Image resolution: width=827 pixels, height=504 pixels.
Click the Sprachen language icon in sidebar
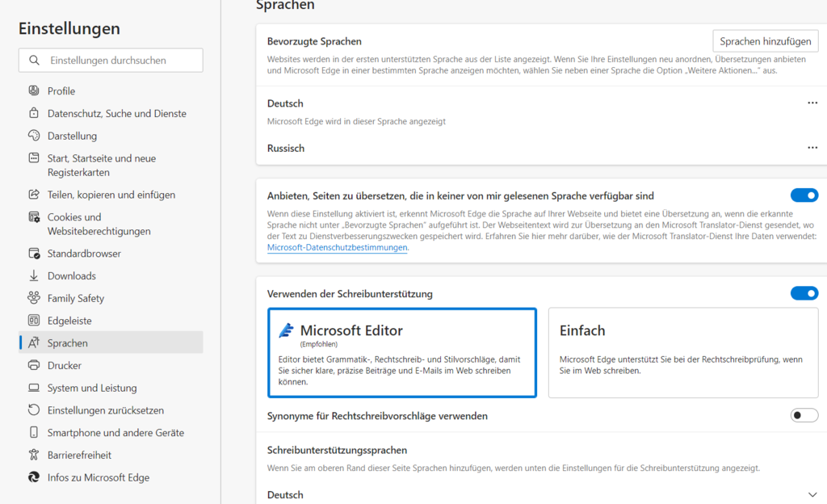click(34, 342)
